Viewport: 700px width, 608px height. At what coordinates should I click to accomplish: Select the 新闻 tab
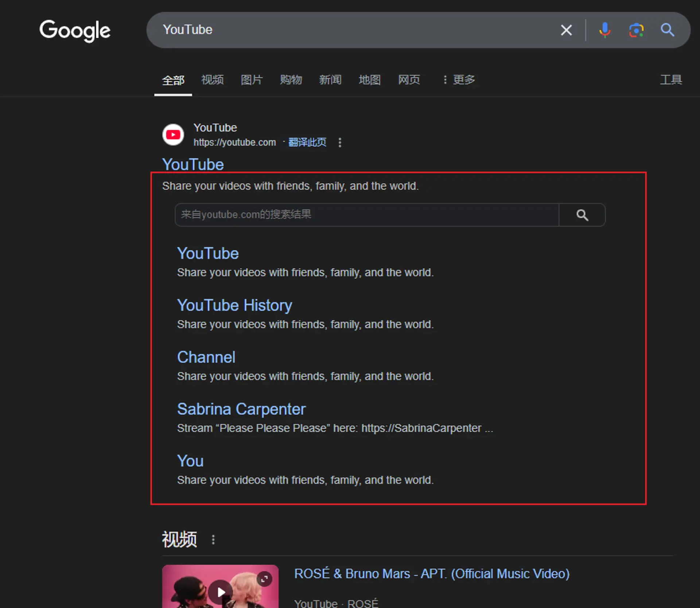tap(330, 80)
